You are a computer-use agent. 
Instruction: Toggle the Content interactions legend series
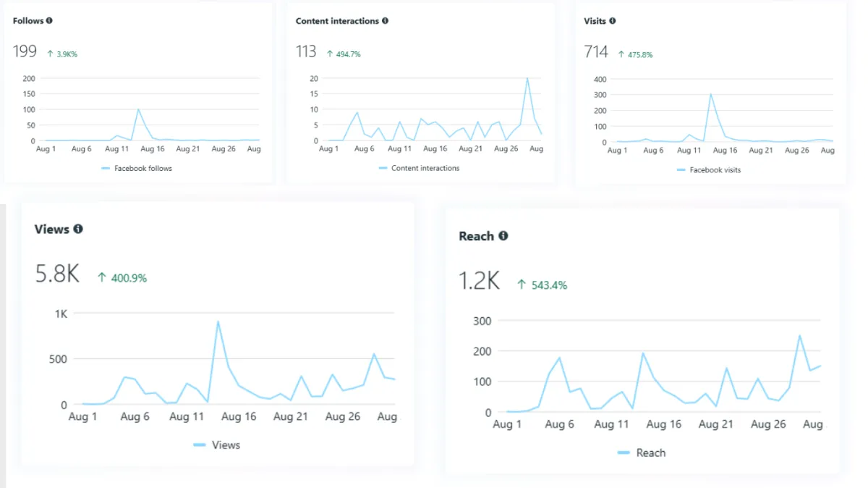tap(419, 168)
